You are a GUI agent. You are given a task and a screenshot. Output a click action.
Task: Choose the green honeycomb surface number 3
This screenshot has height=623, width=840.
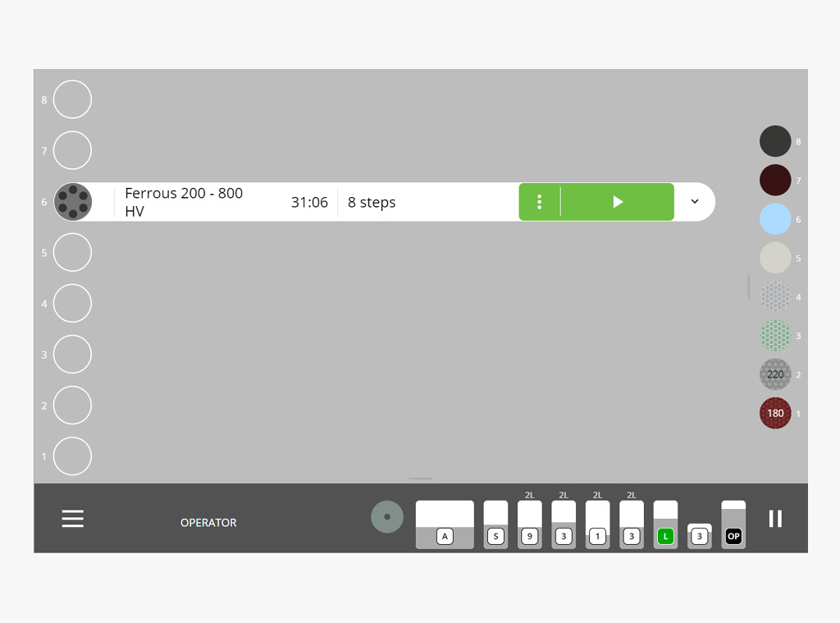775,336
